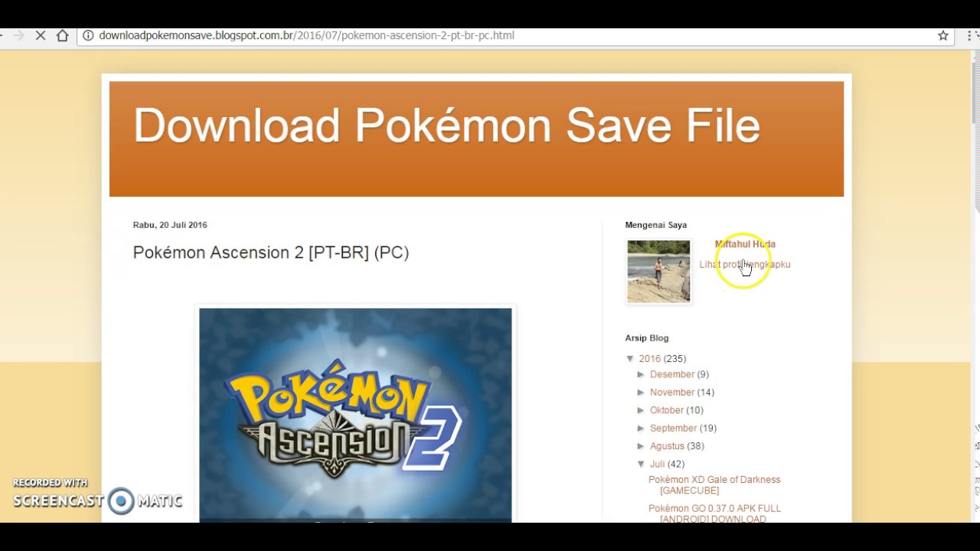Open the Miftahul Huda author link
Image resolution: width=980 pixels, height=551 pixels.
coord(745,244)
